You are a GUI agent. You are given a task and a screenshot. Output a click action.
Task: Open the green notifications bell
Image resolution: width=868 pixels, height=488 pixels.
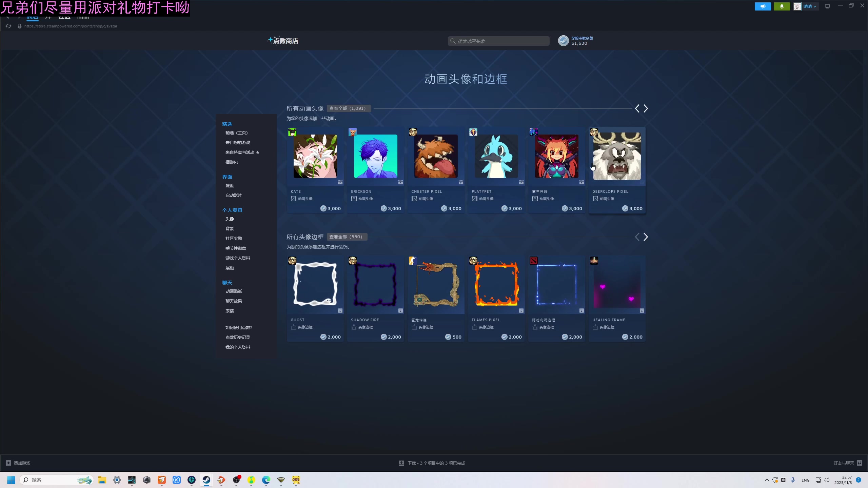(782, 6)
